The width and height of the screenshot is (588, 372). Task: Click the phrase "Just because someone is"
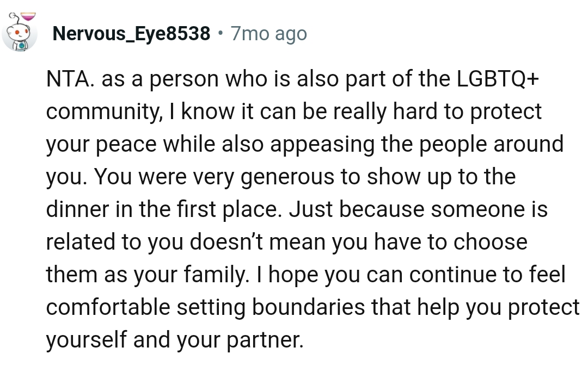418,209
